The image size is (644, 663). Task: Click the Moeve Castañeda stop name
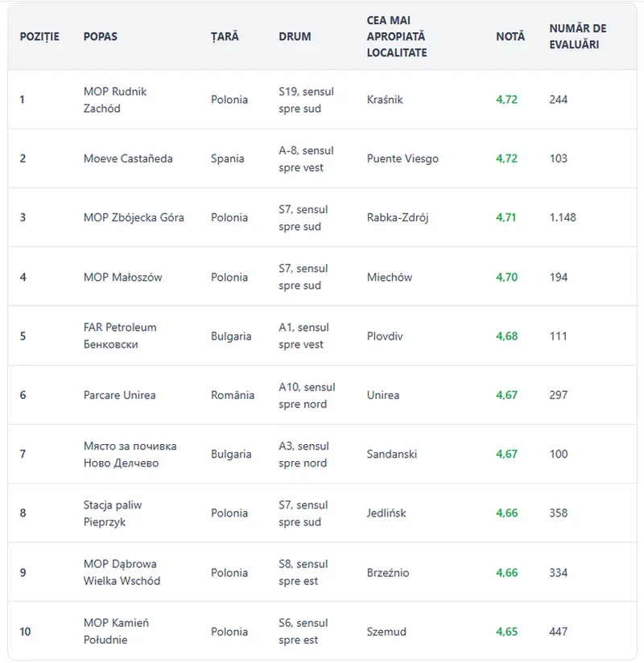[x=128, y=159]
